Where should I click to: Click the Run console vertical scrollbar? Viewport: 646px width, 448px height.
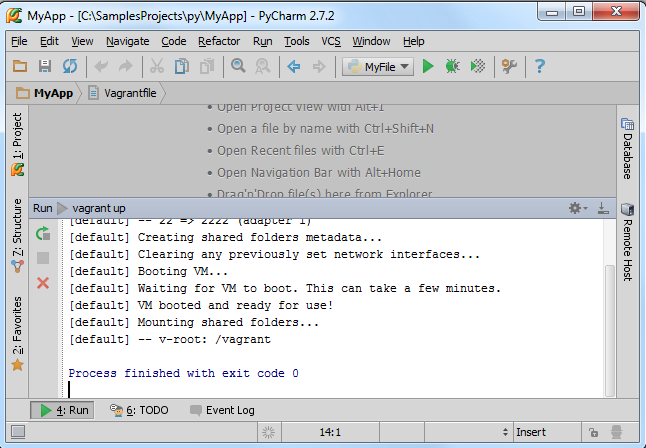click(x=609, y=330)
